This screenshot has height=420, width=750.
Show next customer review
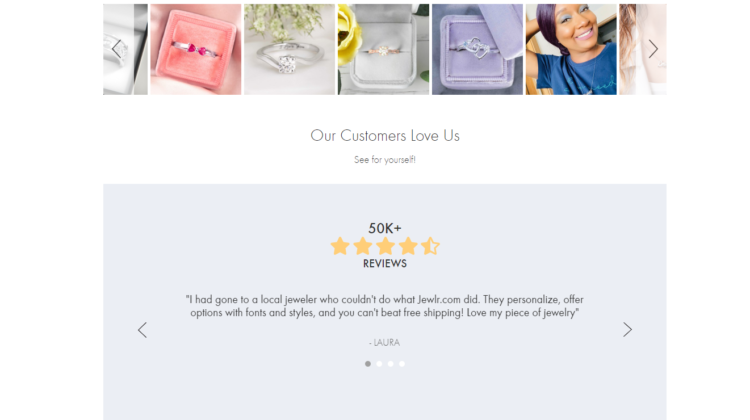(628, 329)
